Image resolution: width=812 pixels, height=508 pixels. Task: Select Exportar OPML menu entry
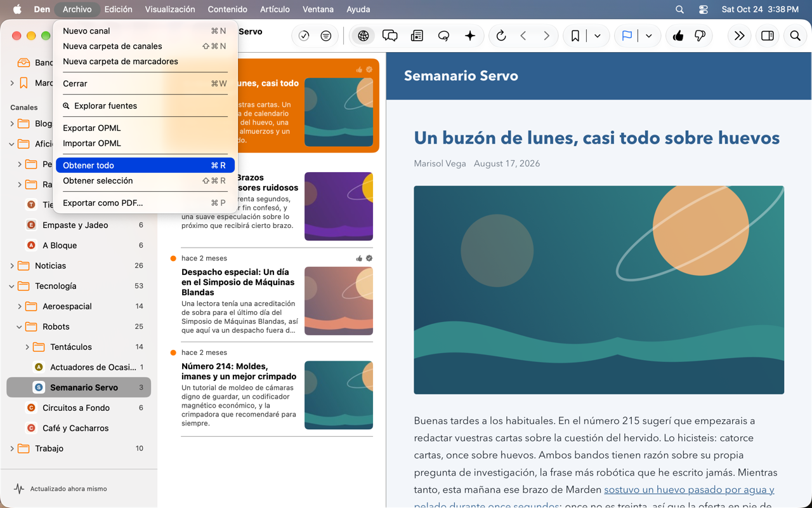pos(145,128)
